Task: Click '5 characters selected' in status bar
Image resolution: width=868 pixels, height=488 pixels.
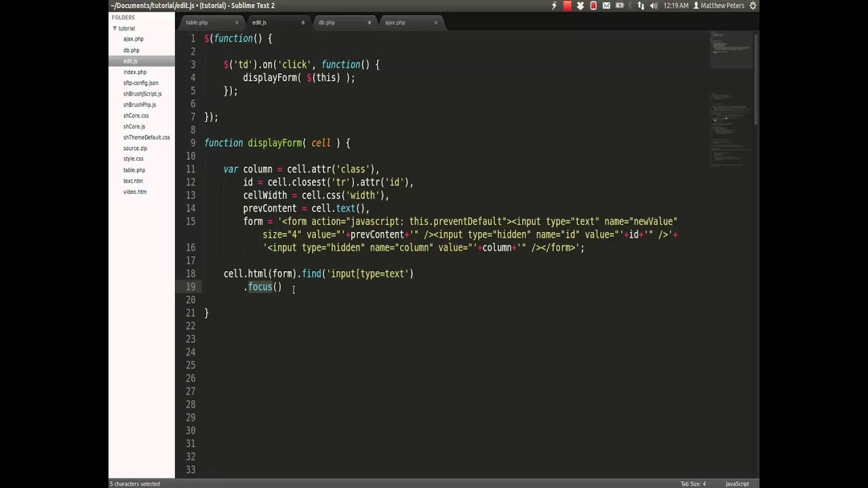Action: [x=135, y=484]
